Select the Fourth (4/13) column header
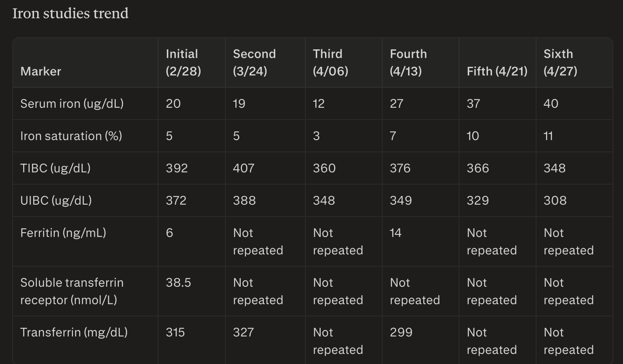The image size is (623, 364). pos(408,62)
